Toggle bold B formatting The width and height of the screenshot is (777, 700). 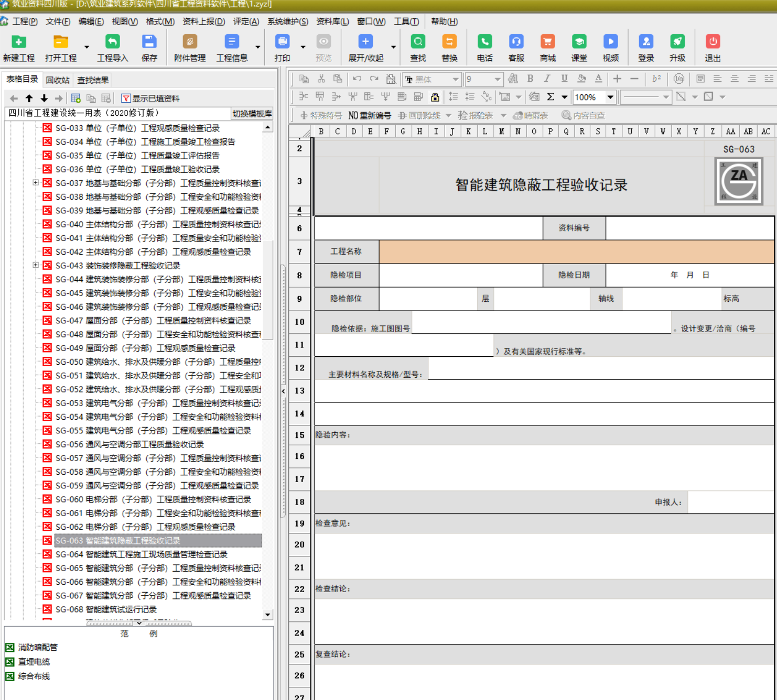530,79
